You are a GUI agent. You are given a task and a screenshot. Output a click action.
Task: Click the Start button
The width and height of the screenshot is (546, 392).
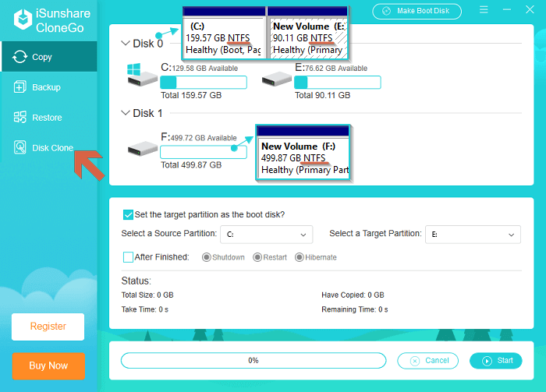(x=496, y=361)
